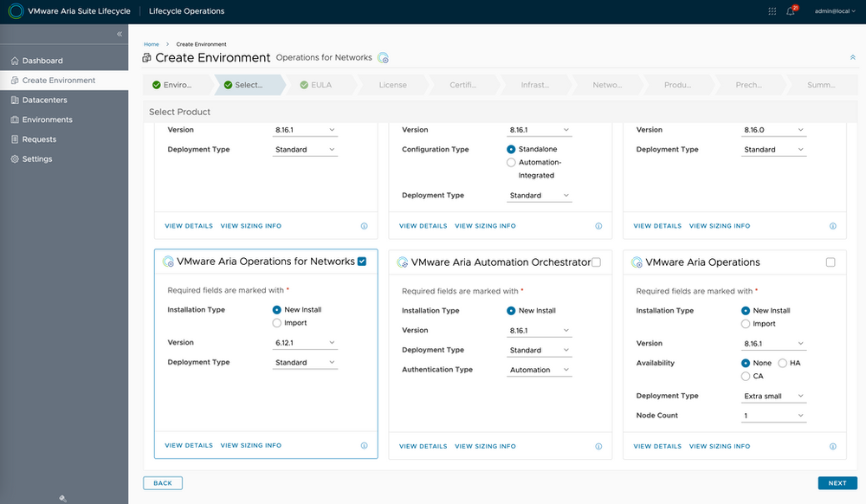
Task: Select CA availability radio
Action: click(745, 377)
